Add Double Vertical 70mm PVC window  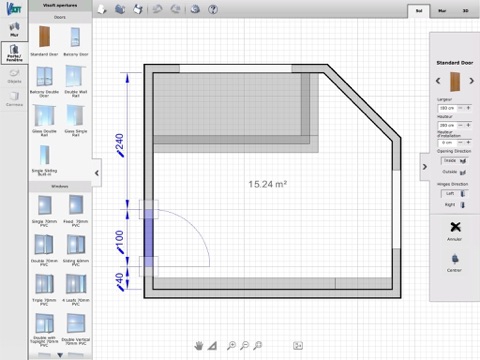pos(76,329)
